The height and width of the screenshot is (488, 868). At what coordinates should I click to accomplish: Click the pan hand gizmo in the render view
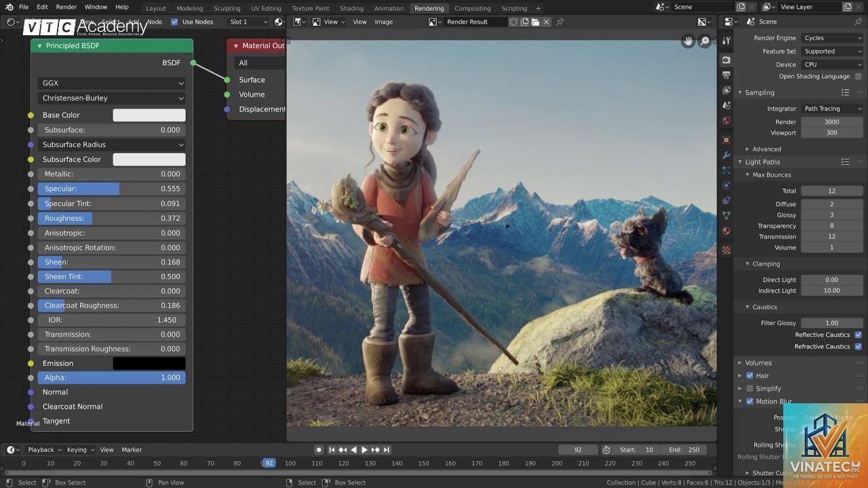point(688,41)
